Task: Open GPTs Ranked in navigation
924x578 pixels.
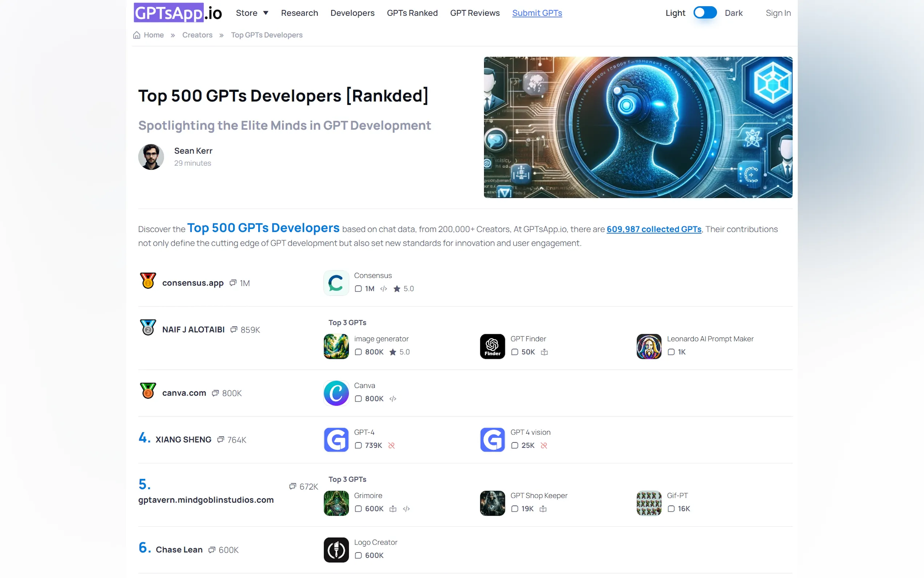Action: coord(412,13)
